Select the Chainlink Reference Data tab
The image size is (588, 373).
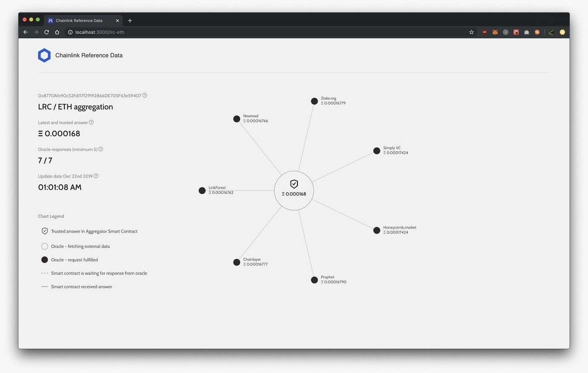coord(80,20)
